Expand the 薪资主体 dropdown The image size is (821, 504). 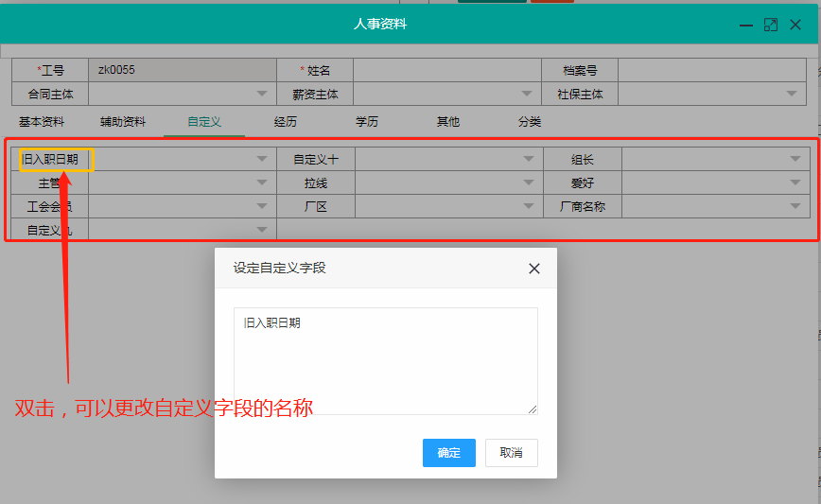click(527, 94)
